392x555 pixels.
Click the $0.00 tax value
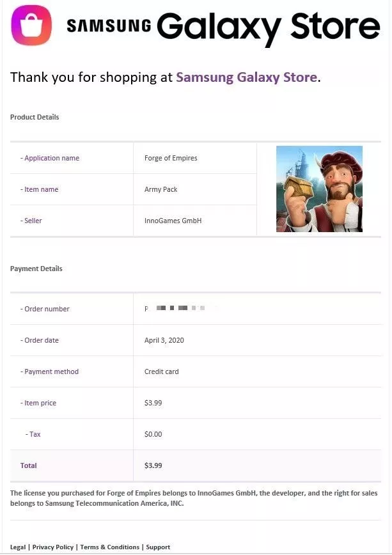coord(153,434)
